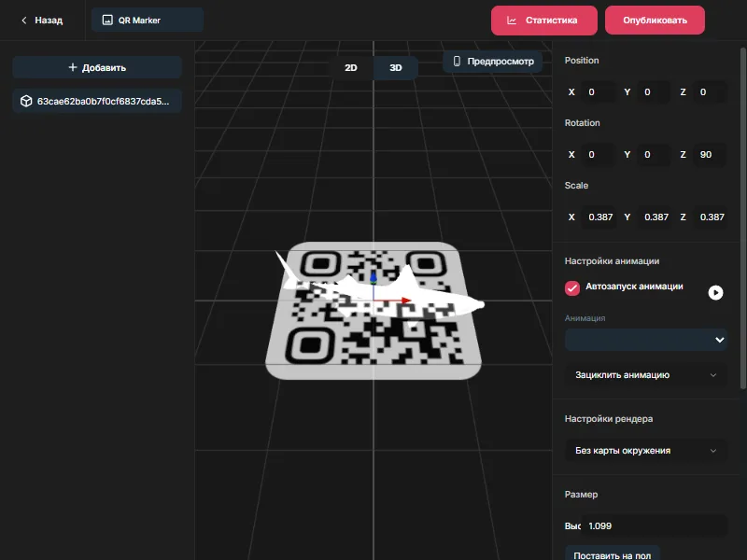Click the chart icon in Статистика
The height and width of the screenshot is (560, 747).
(x=512, y=21)
